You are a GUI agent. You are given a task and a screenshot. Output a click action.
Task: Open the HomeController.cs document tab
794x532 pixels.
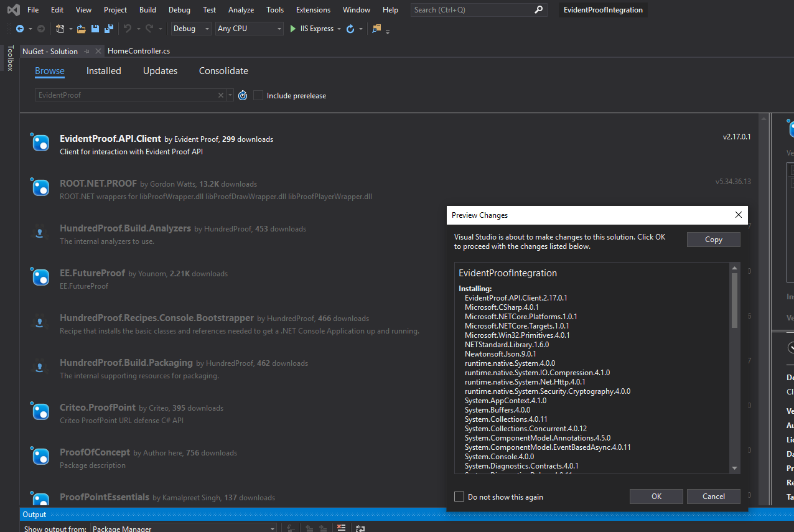139,51
